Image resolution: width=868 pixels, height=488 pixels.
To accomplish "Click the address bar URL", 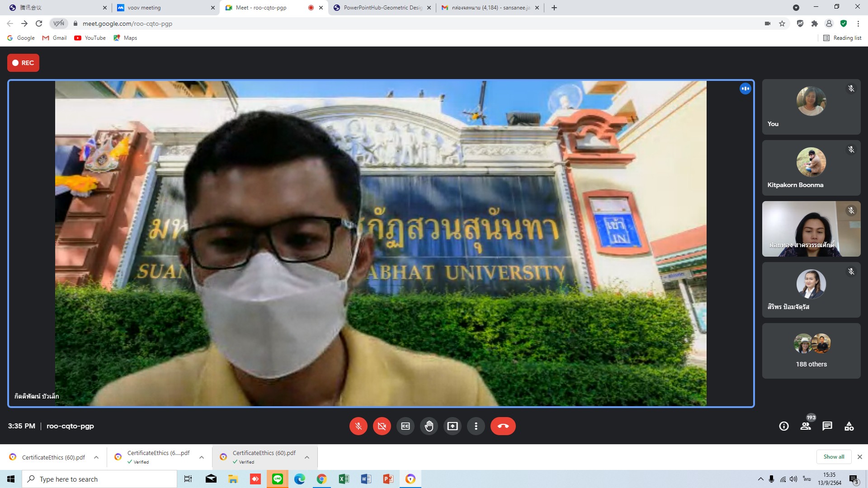I will 127,23.
